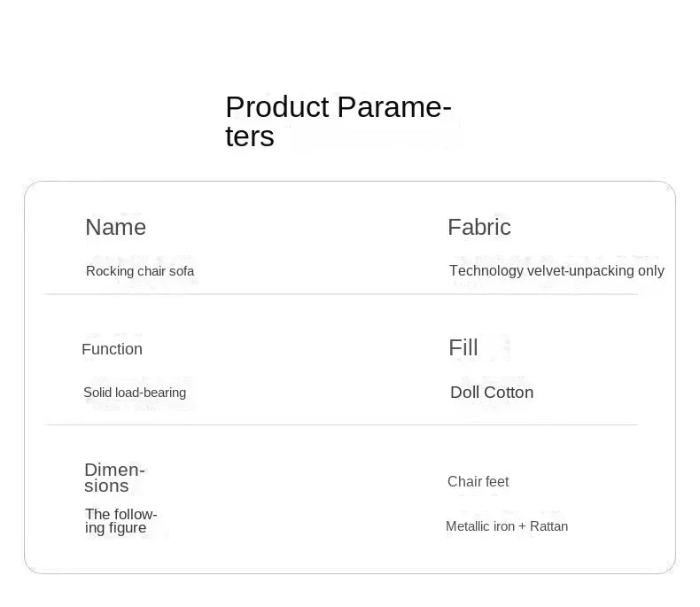Click Technology velvet-unpacking only text
Viewport: 700px width, 607px height.
tap(556, 270)
